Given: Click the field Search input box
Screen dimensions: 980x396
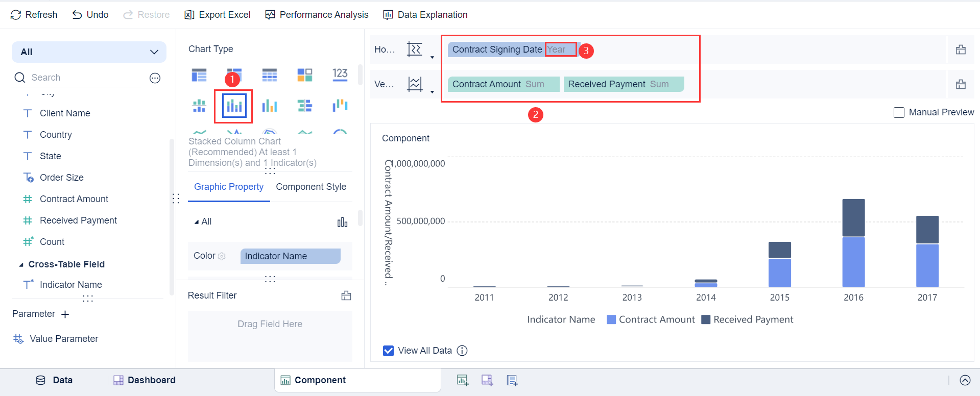Looking at the screenshot, I should coord(84,78).
